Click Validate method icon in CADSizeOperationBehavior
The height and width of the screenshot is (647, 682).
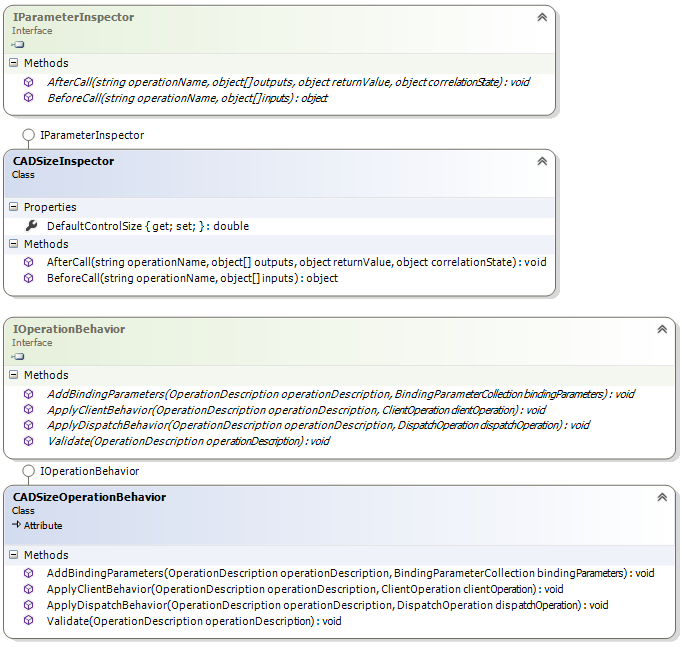point(29,621)
